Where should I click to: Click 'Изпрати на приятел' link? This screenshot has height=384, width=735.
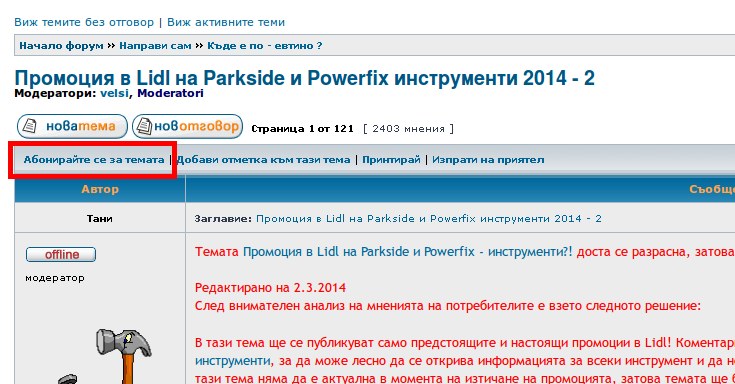(488, 160)
